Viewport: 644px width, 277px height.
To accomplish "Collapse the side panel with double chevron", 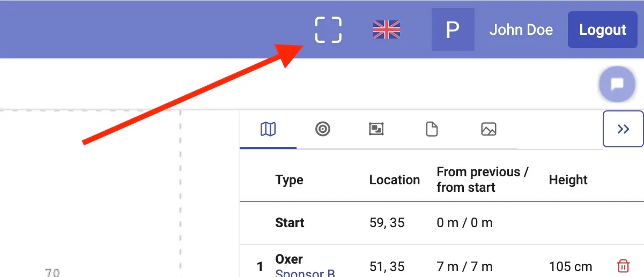I will pos(623,129).
